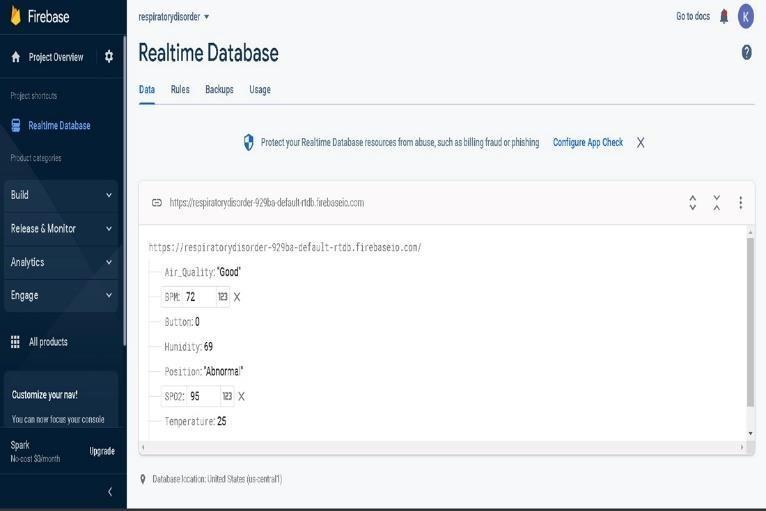
Task: Click the Customize your nav! card
Action: 61,400
